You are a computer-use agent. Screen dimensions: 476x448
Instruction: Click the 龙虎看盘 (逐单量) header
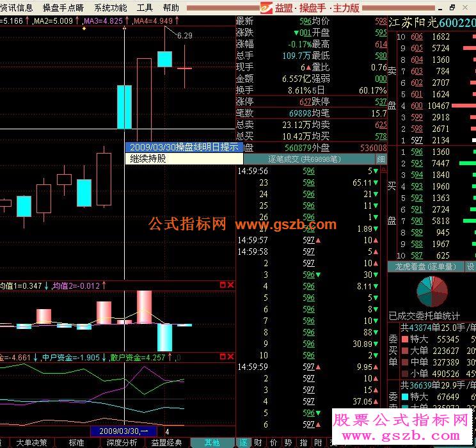point(425,267)
